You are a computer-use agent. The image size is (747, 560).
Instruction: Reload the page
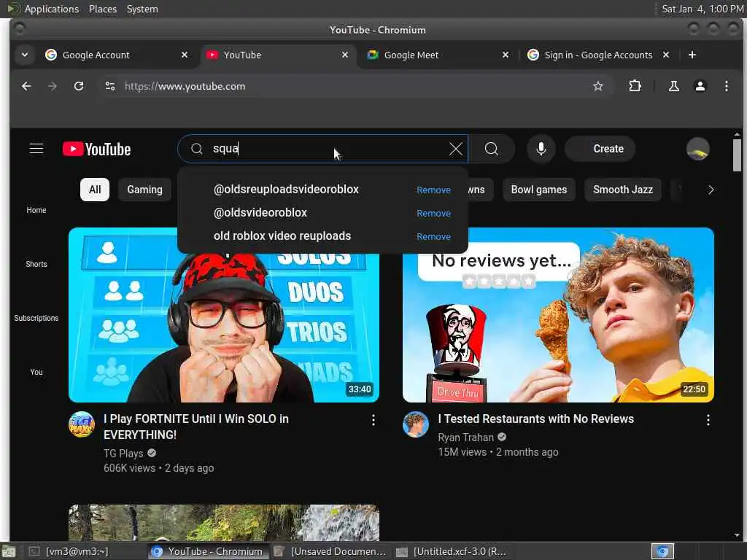point(79,86)
